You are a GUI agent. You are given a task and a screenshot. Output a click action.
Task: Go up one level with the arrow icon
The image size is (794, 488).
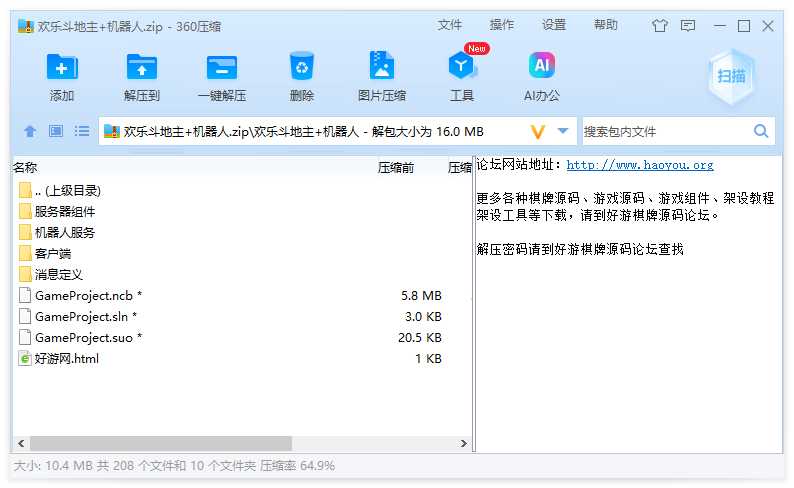pos(30,132)
